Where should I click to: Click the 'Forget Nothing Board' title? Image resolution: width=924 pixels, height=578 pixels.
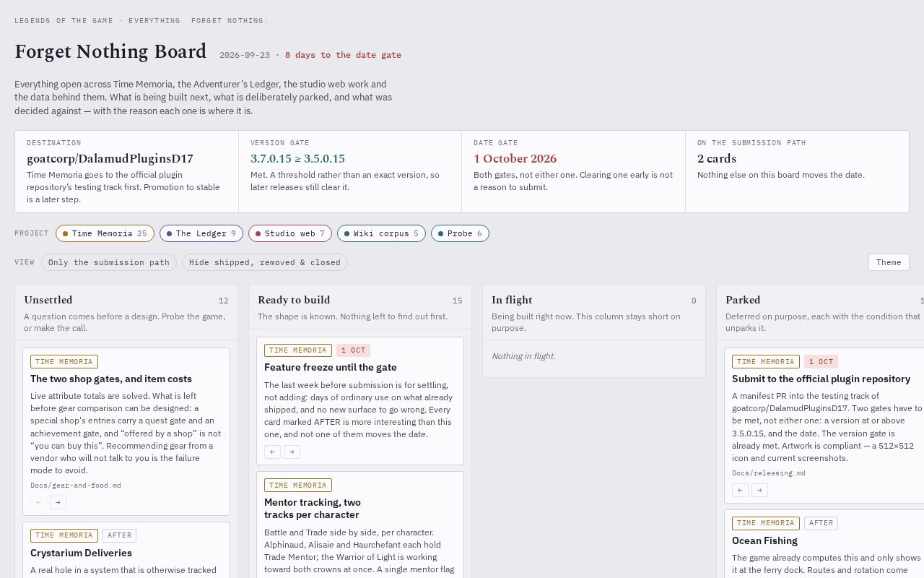pos(110,52)
